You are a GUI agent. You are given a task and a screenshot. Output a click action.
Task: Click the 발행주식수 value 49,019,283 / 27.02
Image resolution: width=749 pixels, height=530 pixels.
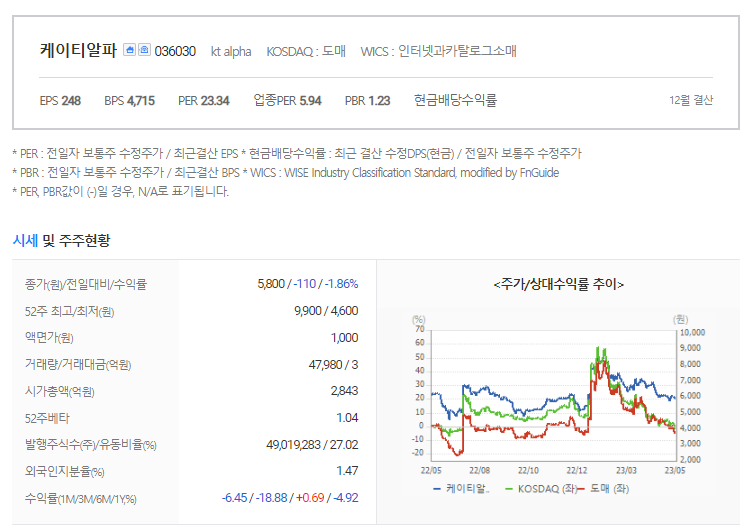(x=312, y=445)
